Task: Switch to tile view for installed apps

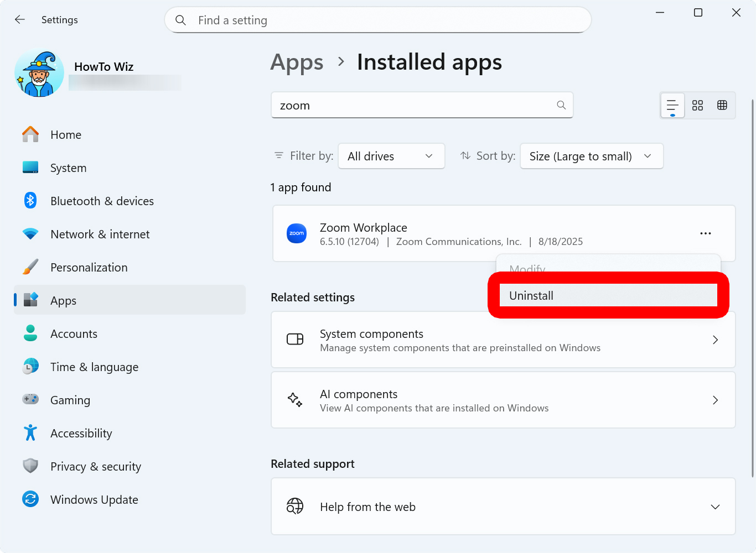Action: click(697, 105)
